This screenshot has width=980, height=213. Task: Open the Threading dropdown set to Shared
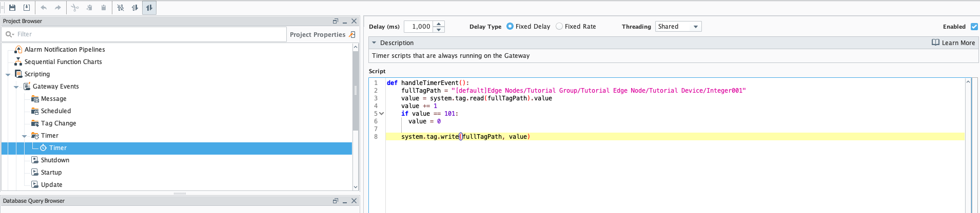click(x=678, y=27)
